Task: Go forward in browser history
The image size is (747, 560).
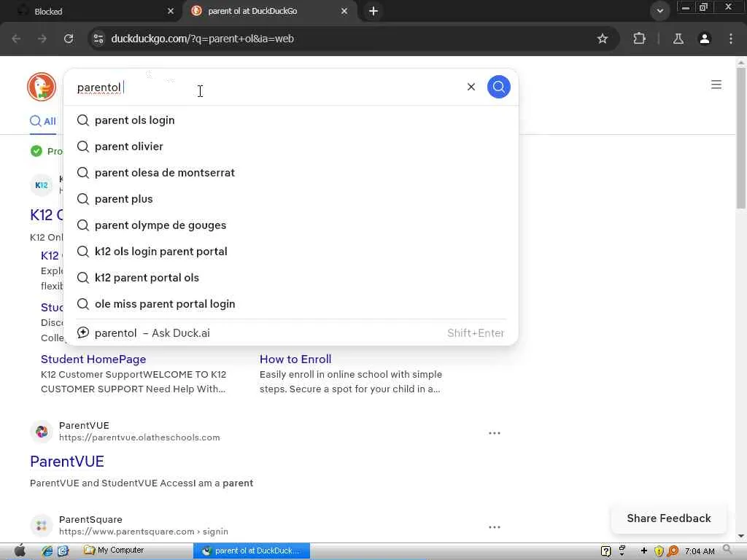Action: point(42,39)
